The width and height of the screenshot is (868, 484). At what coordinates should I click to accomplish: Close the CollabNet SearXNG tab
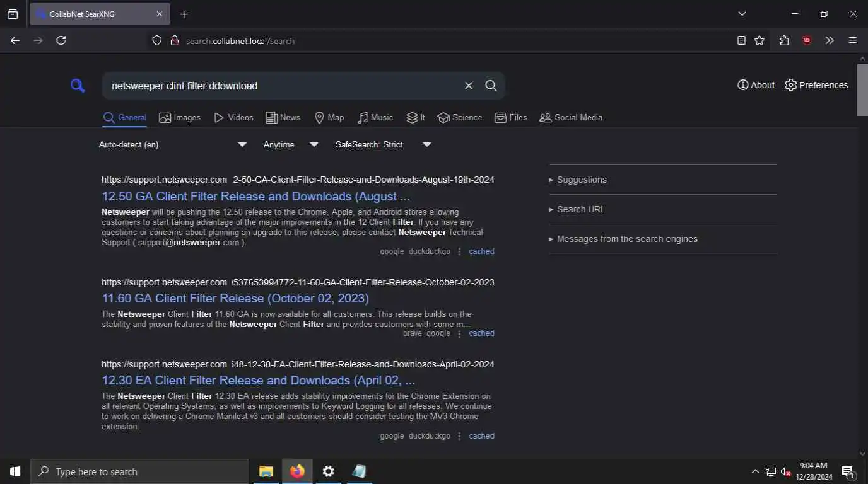(x=159, y=14)
